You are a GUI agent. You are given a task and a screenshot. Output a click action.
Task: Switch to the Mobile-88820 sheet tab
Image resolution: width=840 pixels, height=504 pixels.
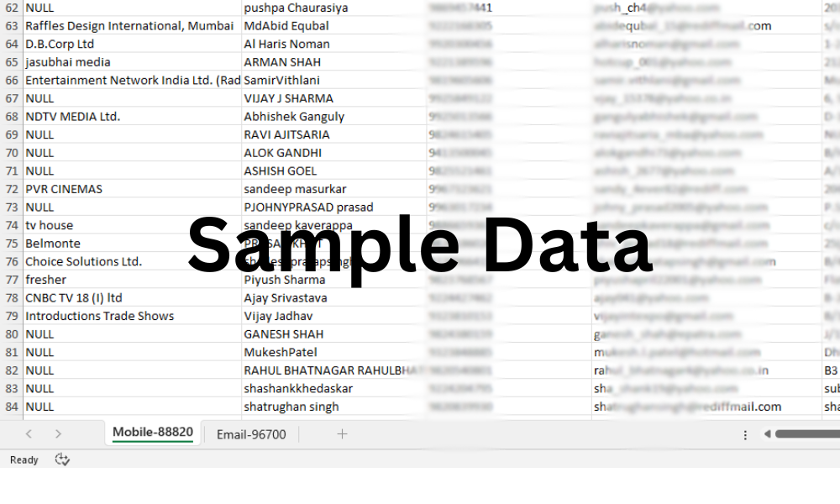coord(153,433)
